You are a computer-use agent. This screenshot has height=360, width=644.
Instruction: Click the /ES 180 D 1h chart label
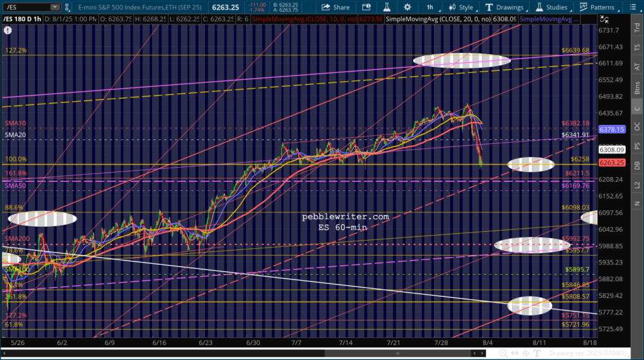pyautogui.click(x=22, y=19)
